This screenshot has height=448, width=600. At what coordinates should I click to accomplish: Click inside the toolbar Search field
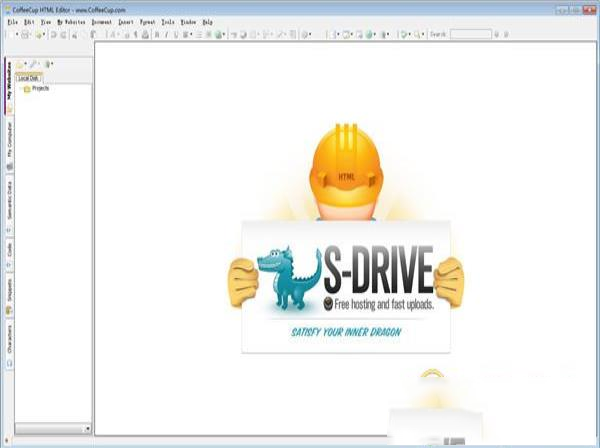coord(470,34)
